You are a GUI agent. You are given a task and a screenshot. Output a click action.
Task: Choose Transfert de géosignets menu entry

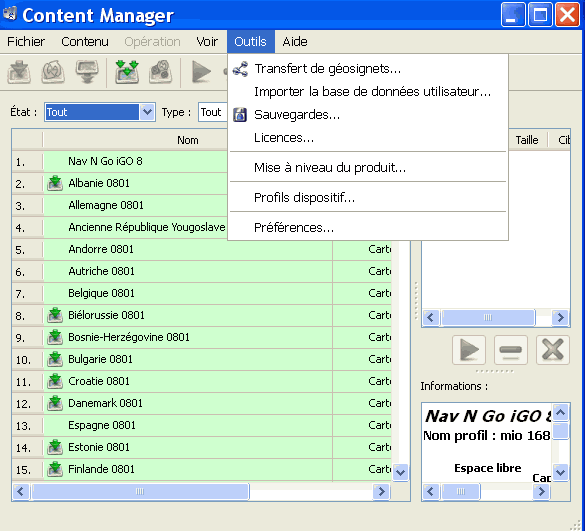pyautogui.click(x=368, y=69)
